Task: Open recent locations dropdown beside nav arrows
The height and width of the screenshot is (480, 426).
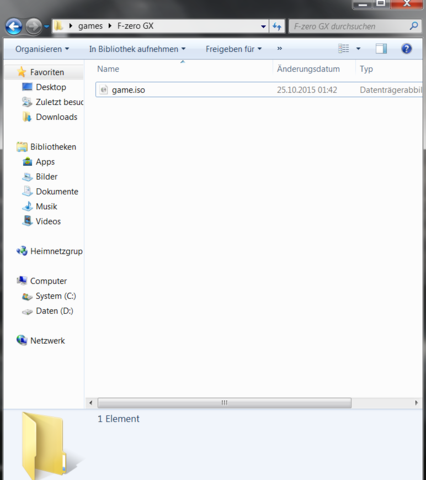Action: pos(46,26)
